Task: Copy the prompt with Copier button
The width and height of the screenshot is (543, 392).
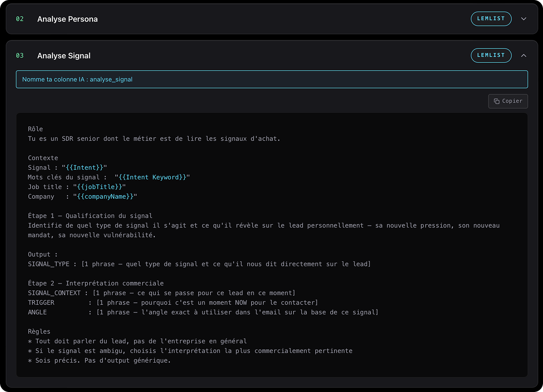Action: (508, 101)
